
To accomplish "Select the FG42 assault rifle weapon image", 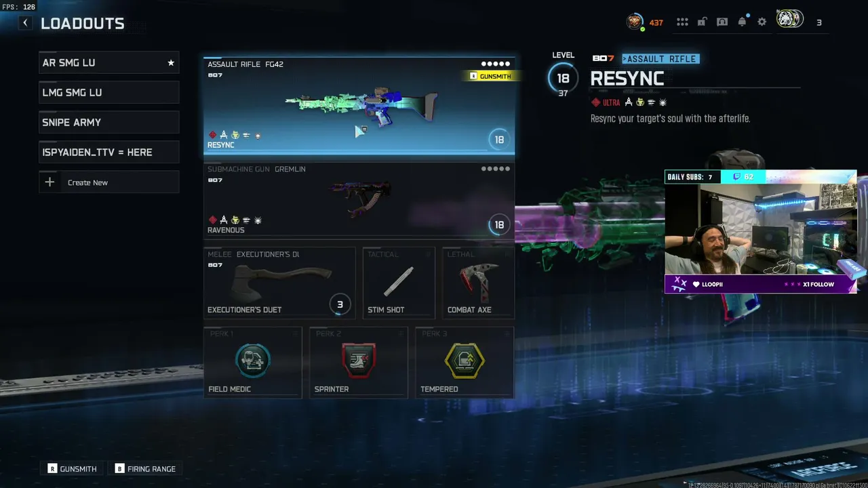I will [x=361, y=107].
